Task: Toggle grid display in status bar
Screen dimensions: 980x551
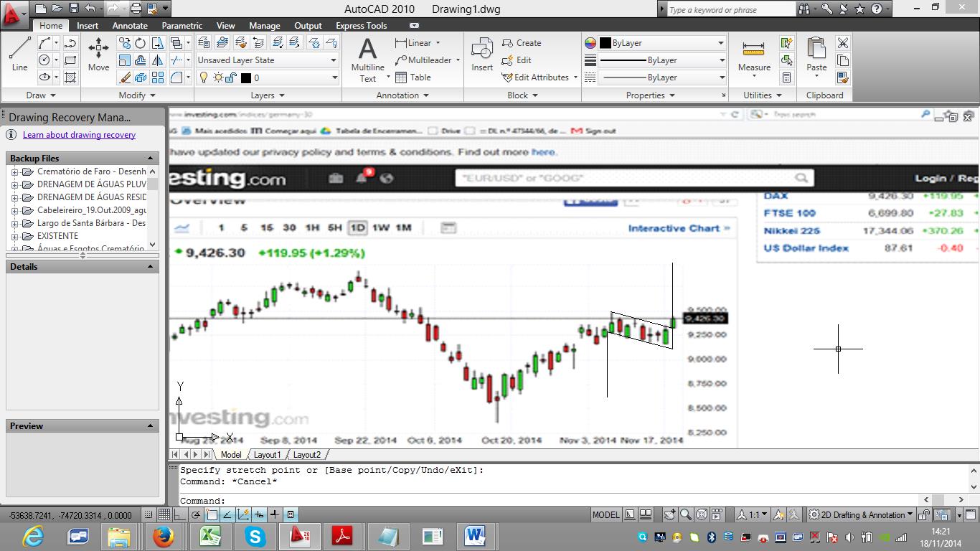Action: pos(164,514)
